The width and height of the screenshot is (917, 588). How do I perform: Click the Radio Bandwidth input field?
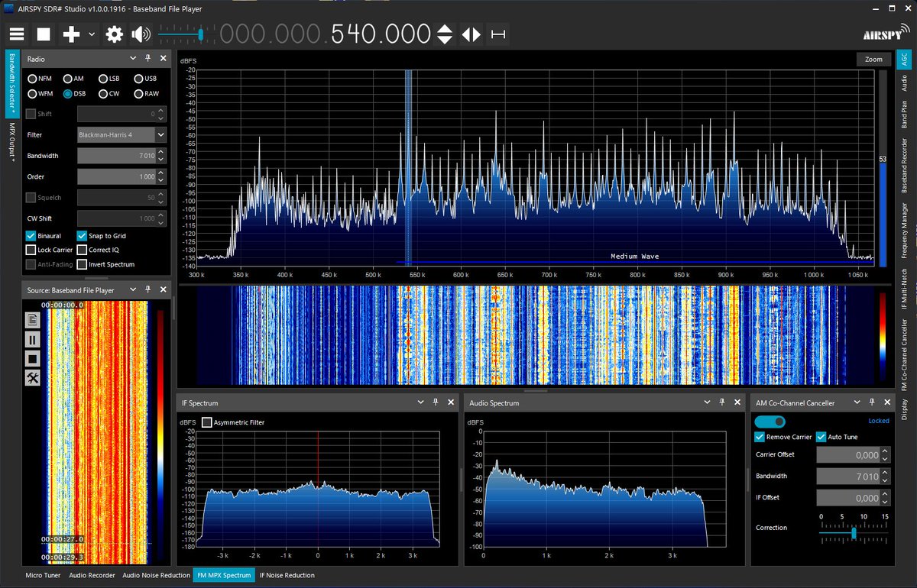pos(122,156)
